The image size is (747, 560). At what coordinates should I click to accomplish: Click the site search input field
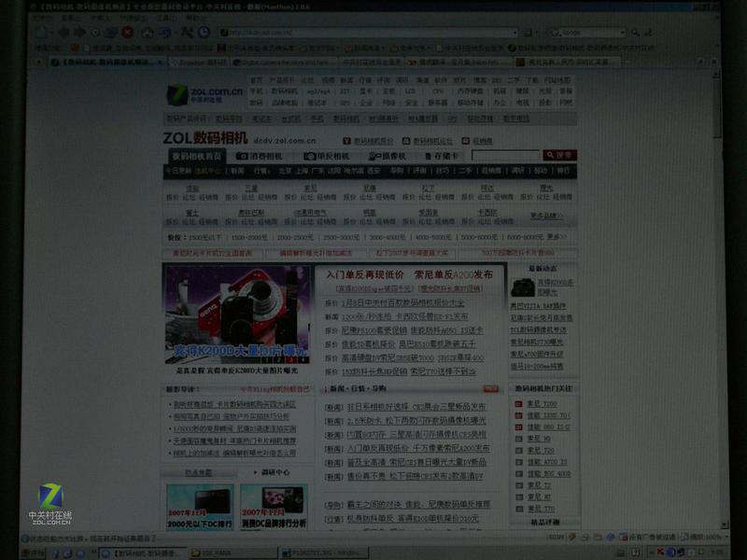coord(505,155)
